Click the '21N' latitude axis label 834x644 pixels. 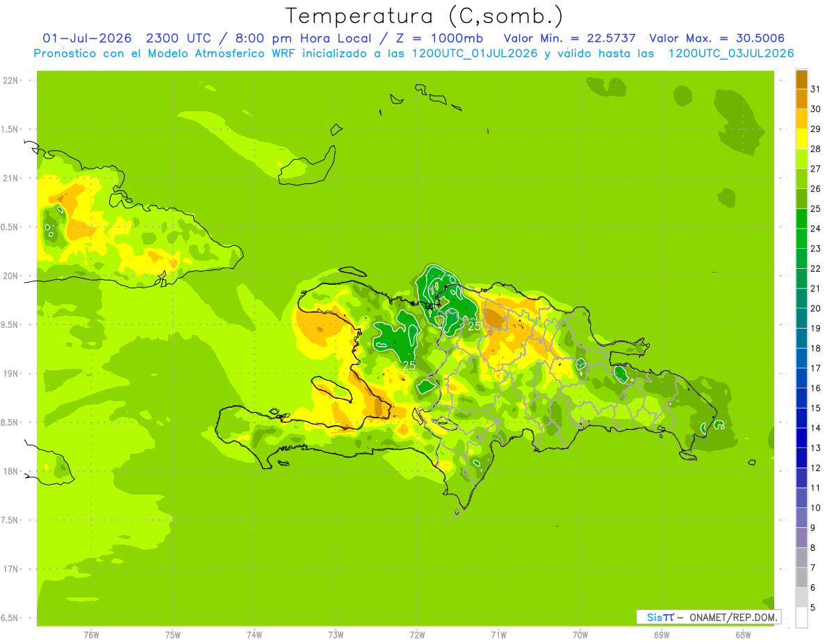pyautogui.click(x=11, y=179)
